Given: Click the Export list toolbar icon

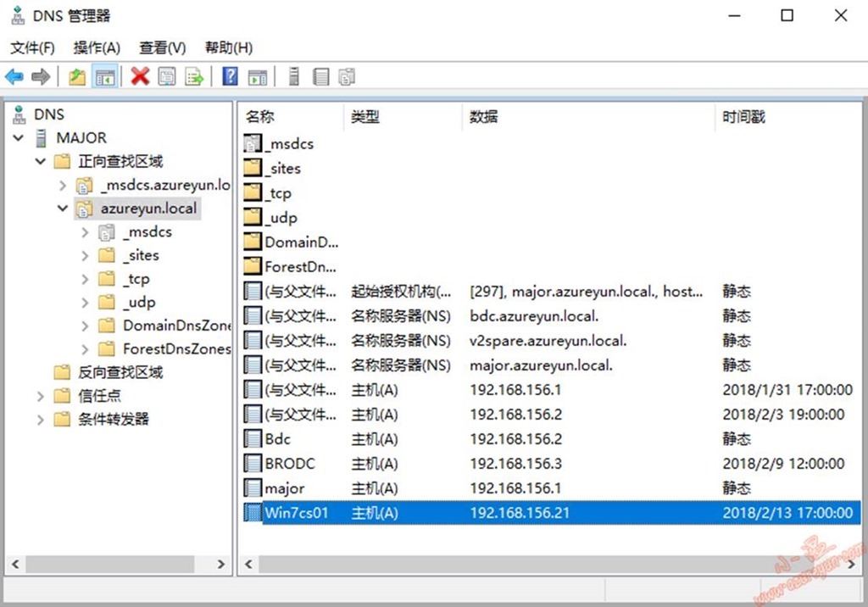Looking at the screenshot, I should [x=194, y=76].
